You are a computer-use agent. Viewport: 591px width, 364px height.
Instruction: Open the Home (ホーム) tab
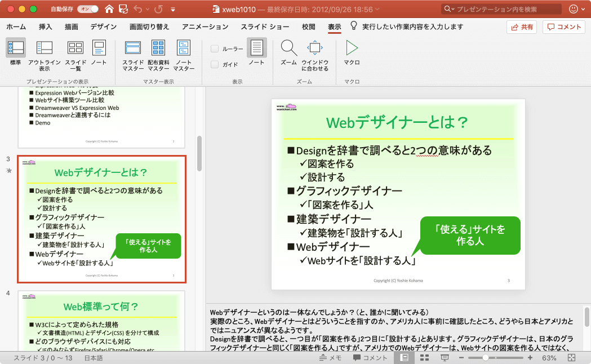point(16,26)
